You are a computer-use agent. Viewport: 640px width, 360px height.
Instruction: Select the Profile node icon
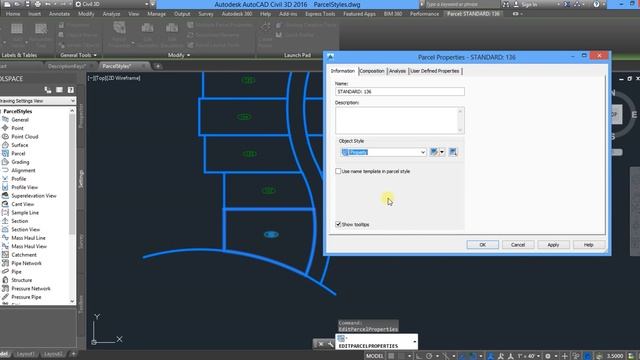point(5,179)
